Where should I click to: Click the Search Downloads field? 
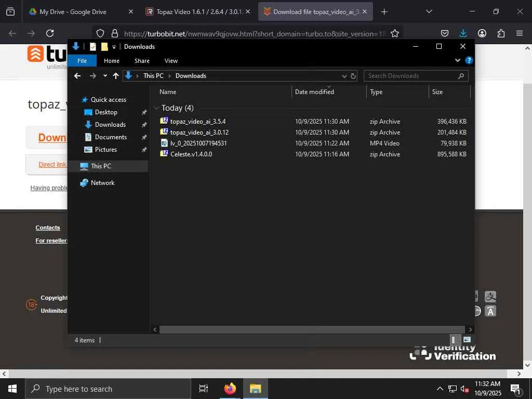(x=416, y=76)
